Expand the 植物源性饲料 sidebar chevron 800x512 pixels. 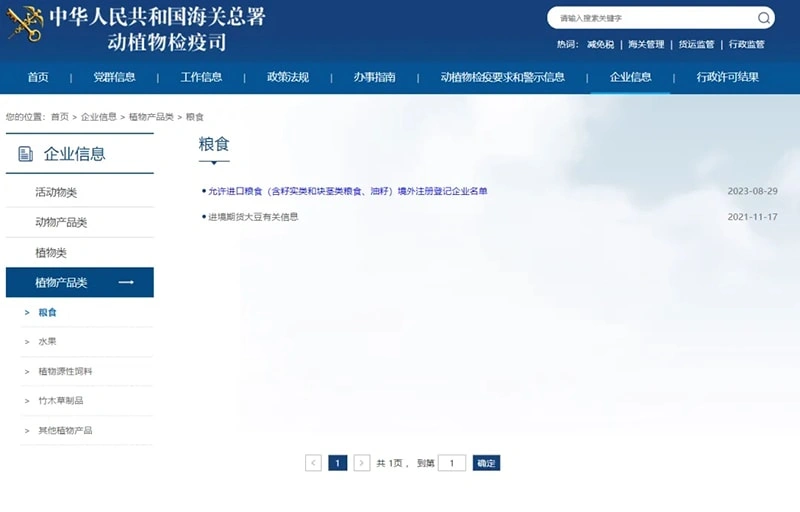(x=27, y=371)
